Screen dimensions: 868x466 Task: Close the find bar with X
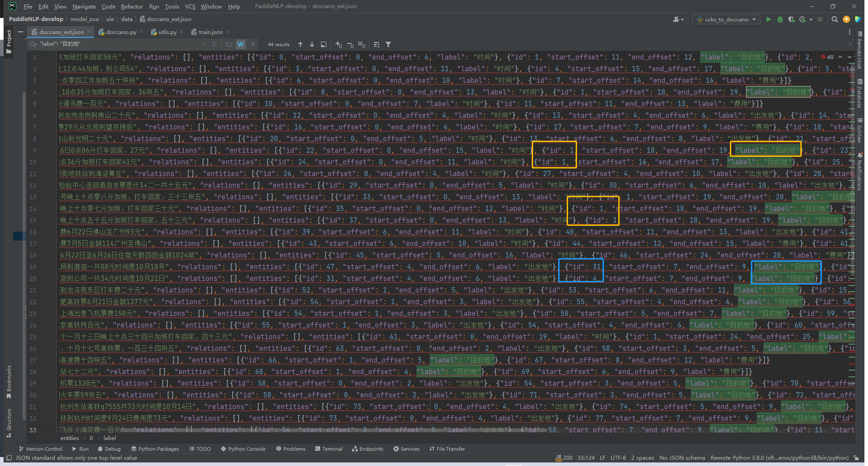(x=851, y=44)
